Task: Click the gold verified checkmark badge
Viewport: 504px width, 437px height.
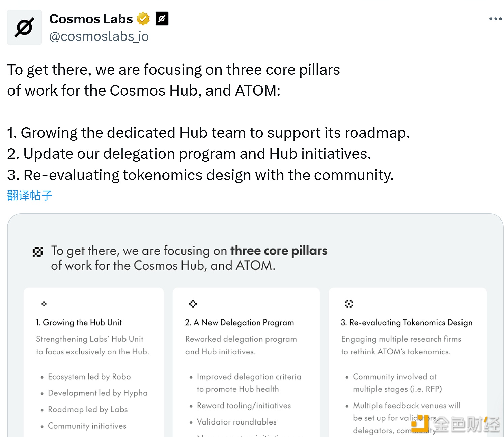Action: 144,19
